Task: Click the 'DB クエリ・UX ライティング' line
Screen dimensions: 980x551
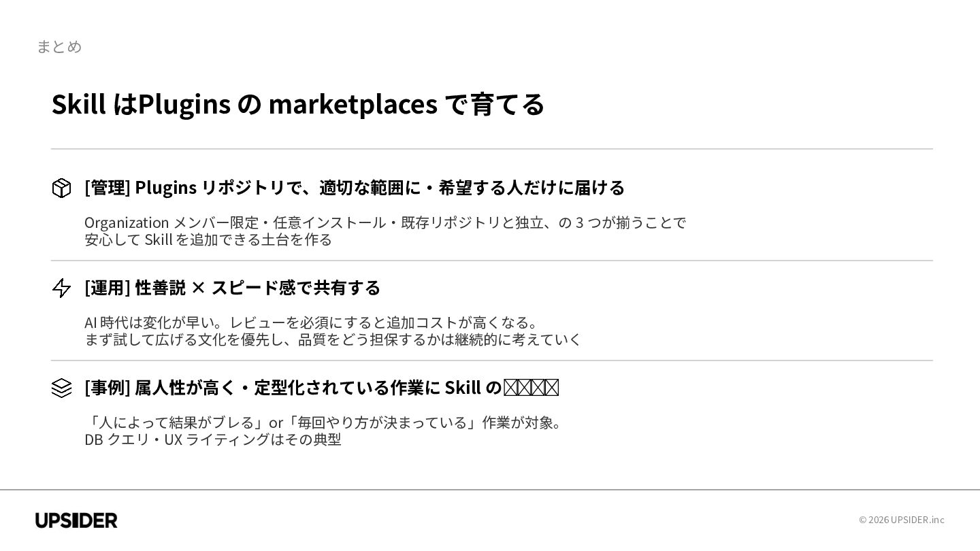Action: click(212, 439)
